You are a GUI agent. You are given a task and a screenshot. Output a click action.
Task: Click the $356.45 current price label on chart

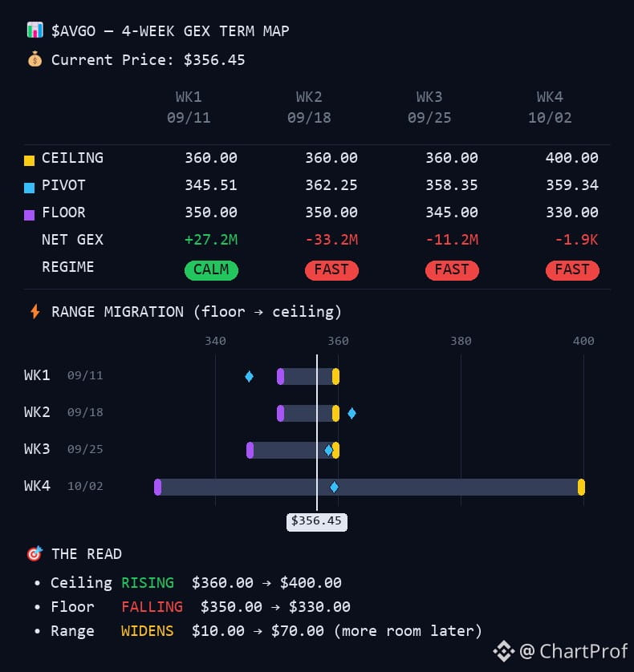[x=316, y=521]
